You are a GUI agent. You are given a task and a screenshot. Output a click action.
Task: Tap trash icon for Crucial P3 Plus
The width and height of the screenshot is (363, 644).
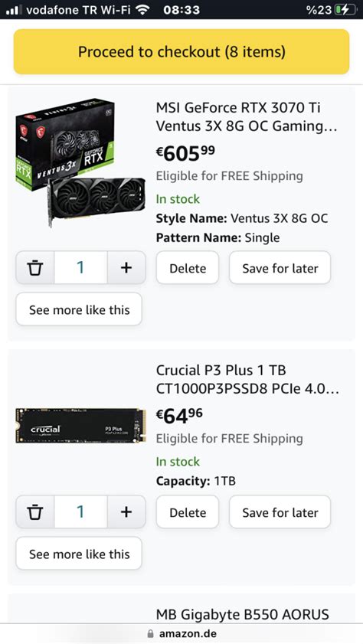[x=35, y=512]
